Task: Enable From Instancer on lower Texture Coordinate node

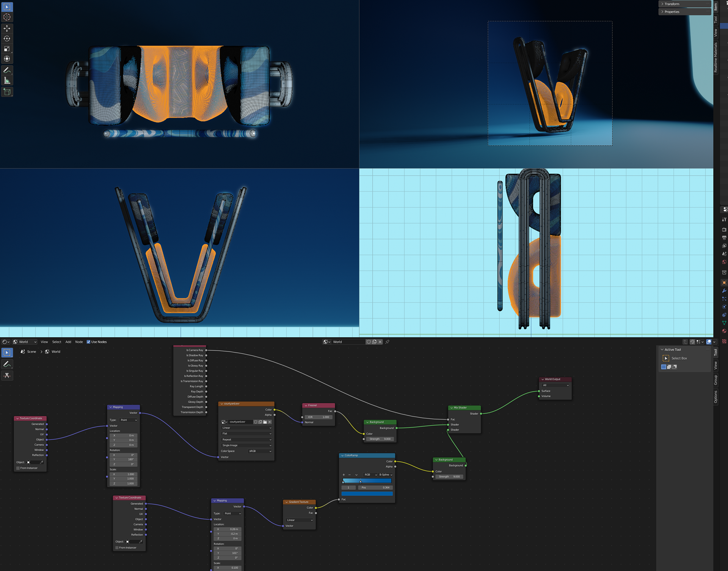Action: [117, 547]
